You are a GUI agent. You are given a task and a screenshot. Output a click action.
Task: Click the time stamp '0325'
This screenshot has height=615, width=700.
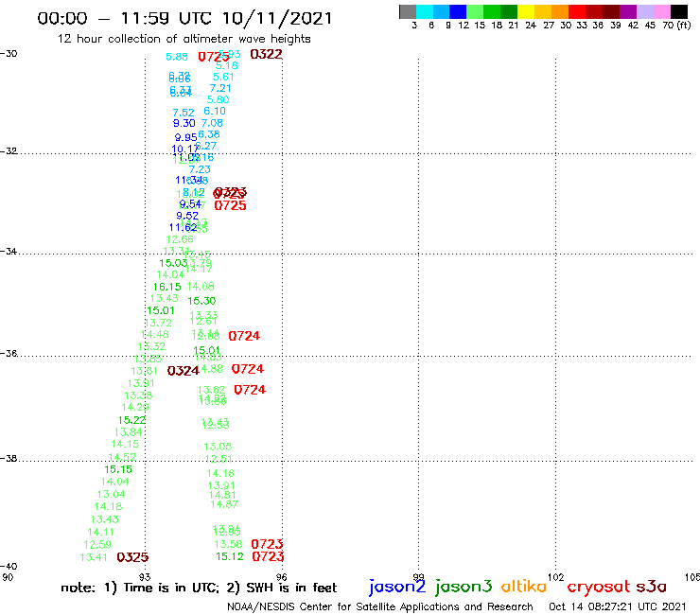[x=132, y=557]
